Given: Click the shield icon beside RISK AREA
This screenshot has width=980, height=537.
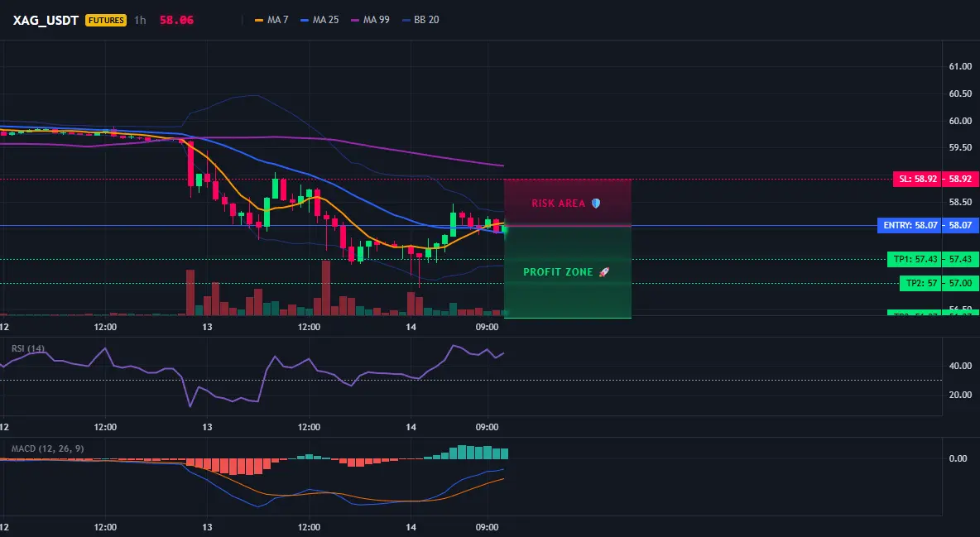Looking at the screenshot, I should tap(596, 204).
